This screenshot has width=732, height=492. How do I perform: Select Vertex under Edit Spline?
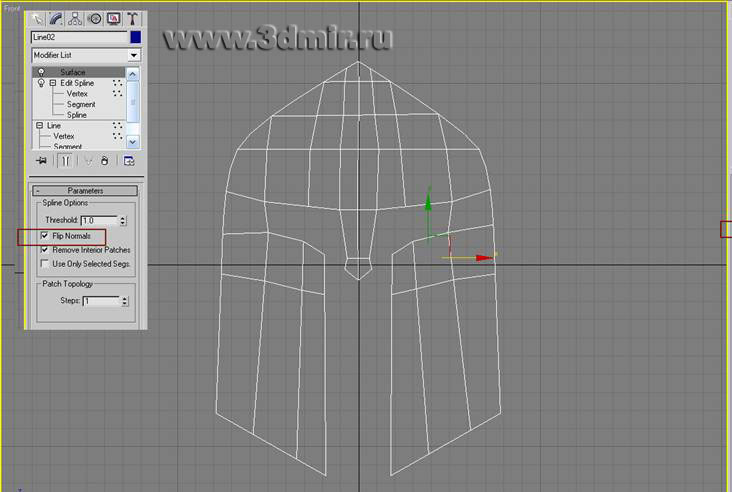tap(77, 94)
